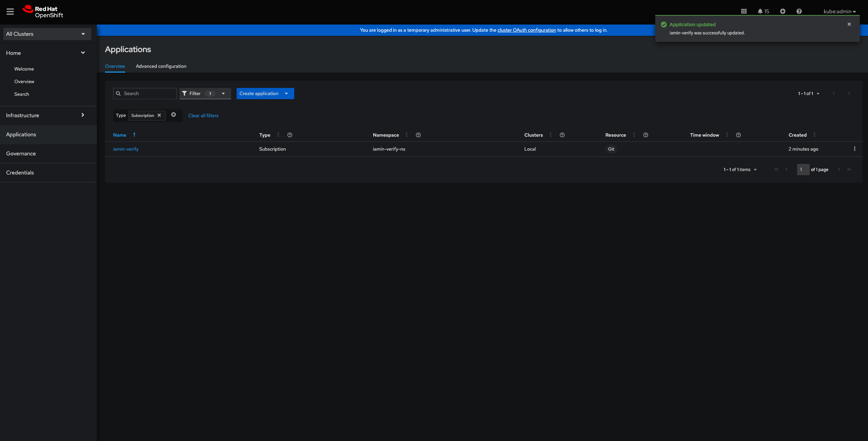Image resolution: width=868 pixels, height=441 pixels.
Task: Sort table by Created column
Action: (797, 135)
